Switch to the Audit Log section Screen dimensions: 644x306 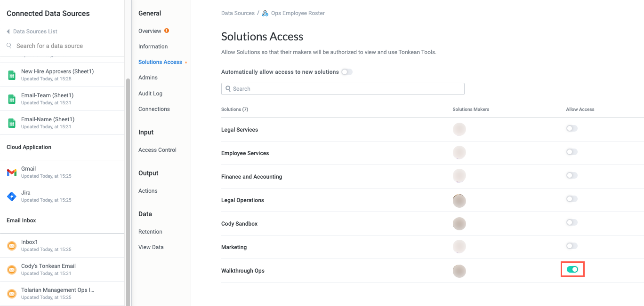150,93
